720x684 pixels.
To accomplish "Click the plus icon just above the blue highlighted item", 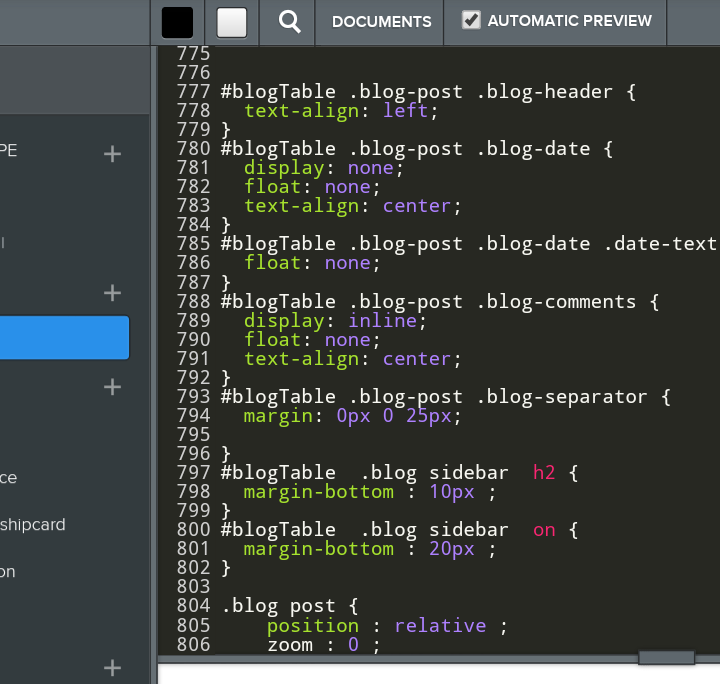I will tap(113, 293).
